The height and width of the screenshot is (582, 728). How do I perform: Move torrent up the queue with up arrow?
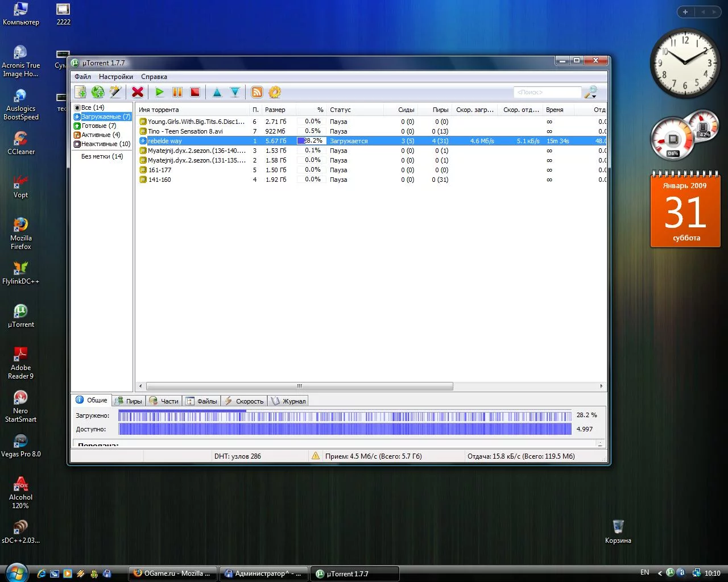coord(217,92)
